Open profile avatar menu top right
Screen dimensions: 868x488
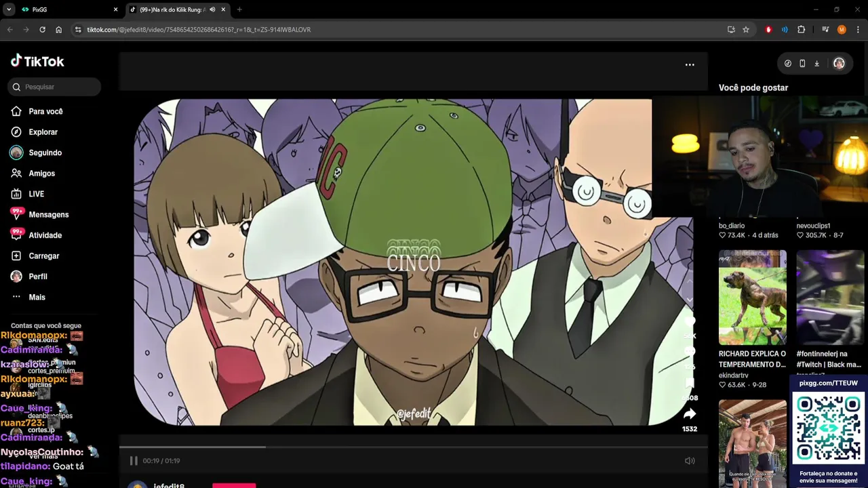[x=839, y=63]
